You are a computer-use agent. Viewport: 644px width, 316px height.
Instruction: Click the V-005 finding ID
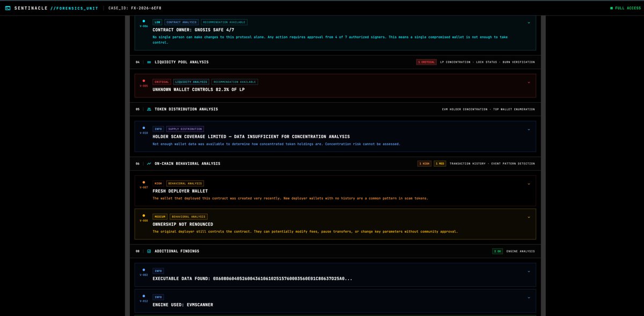pos(144,85)
